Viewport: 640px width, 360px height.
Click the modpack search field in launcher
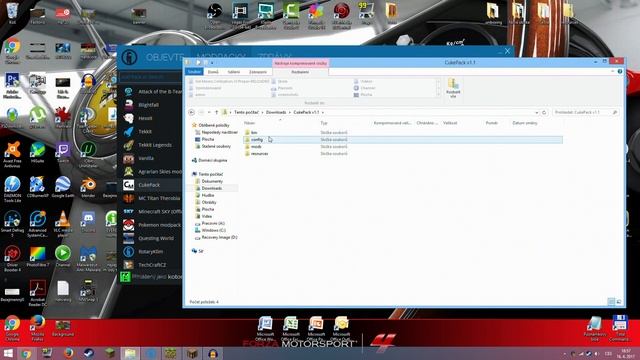(150, 77)
